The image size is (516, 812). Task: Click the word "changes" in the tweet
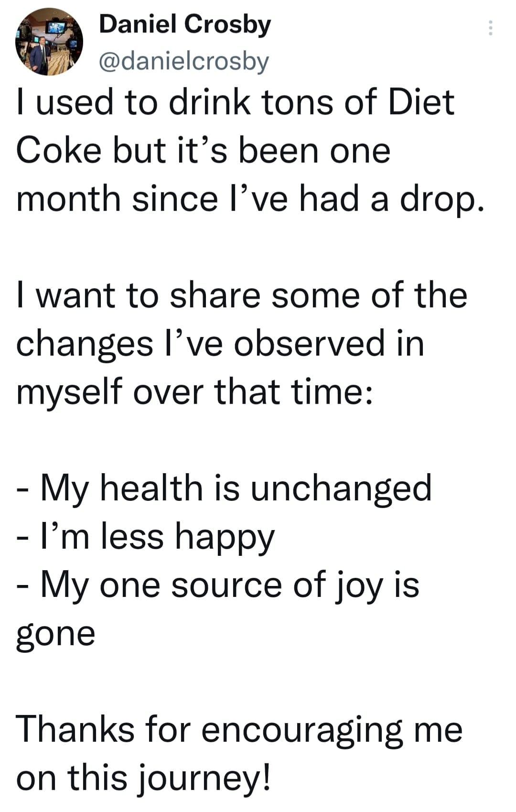point(84,345)
